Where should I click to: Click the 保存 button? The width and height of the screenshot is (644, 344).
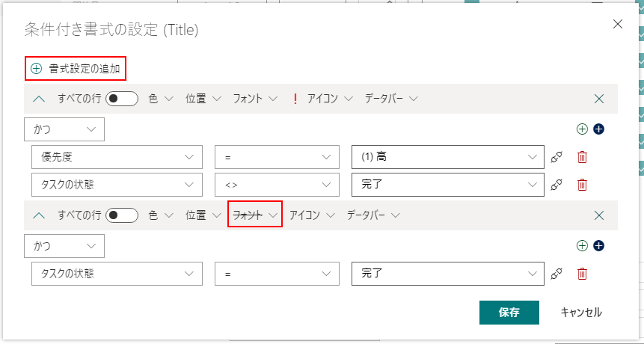[509, 313]
